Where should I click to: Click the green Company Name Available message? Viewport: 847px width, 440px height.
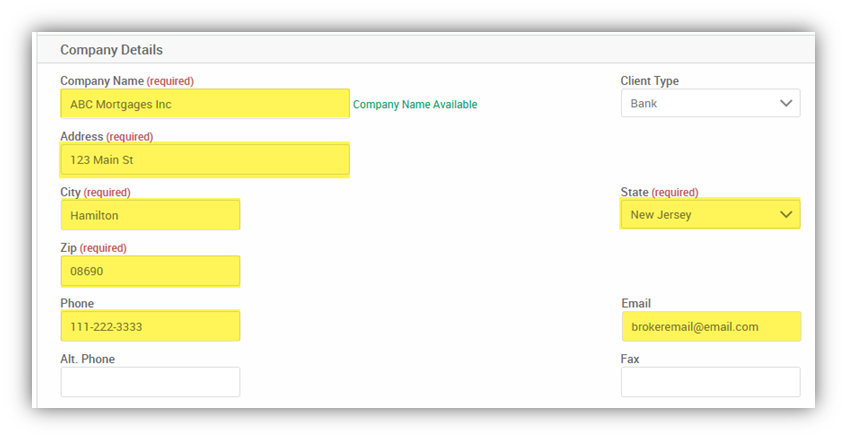[415, 104]
